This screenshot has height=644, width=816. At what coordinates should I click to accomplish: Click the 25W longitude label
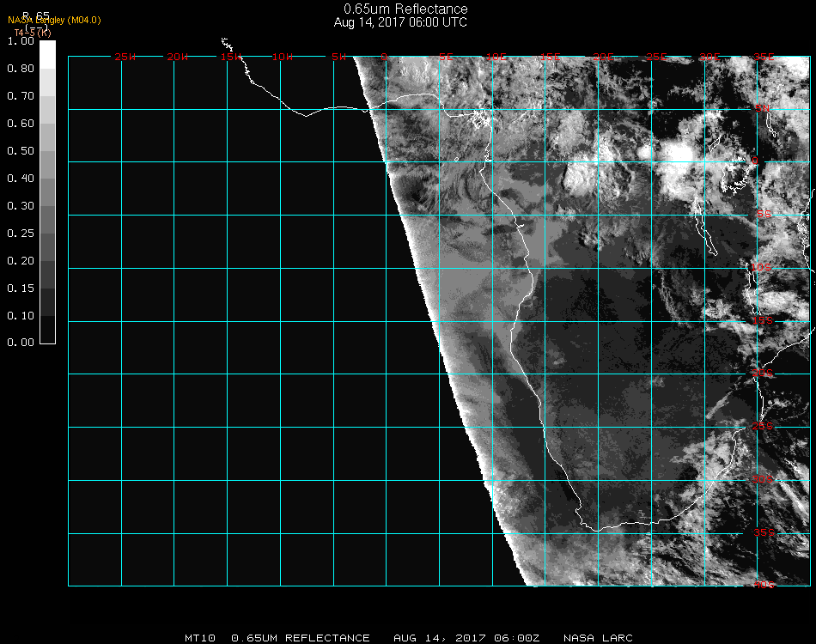tap(125, 57)
